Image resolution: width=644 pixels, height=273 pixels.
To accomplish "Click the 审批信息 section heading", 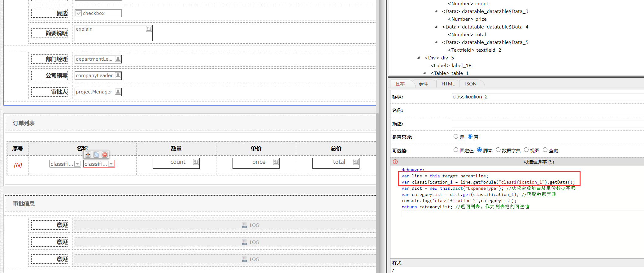I will 24,204.
